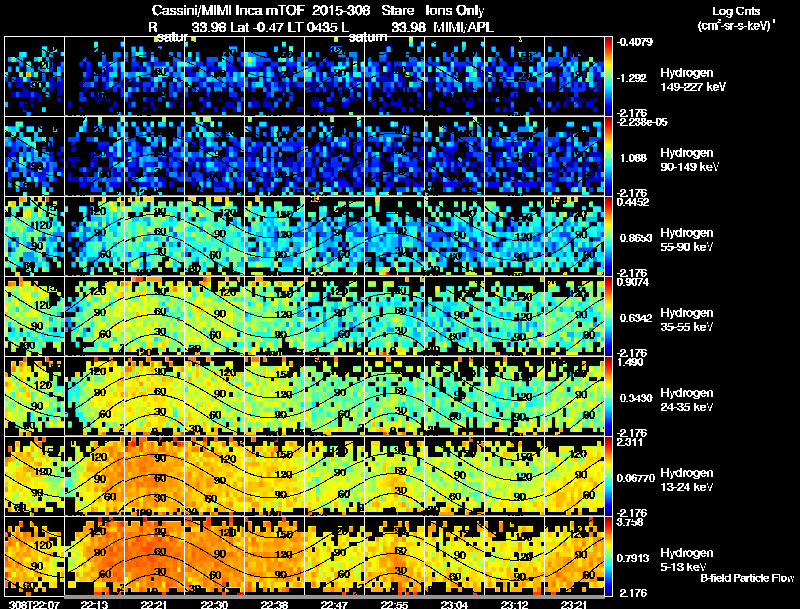The height and width of the screenshot is (609, 800).
Task: Open the 55-90 keV image panel above 22:38
Action: tap(274, 236)
